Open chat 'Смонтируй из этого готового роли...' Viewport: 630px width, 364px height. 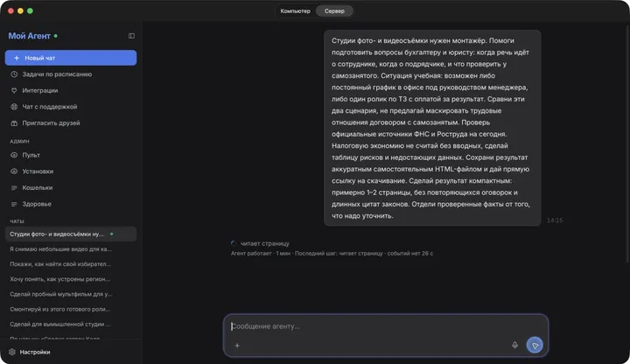point(71,309)
